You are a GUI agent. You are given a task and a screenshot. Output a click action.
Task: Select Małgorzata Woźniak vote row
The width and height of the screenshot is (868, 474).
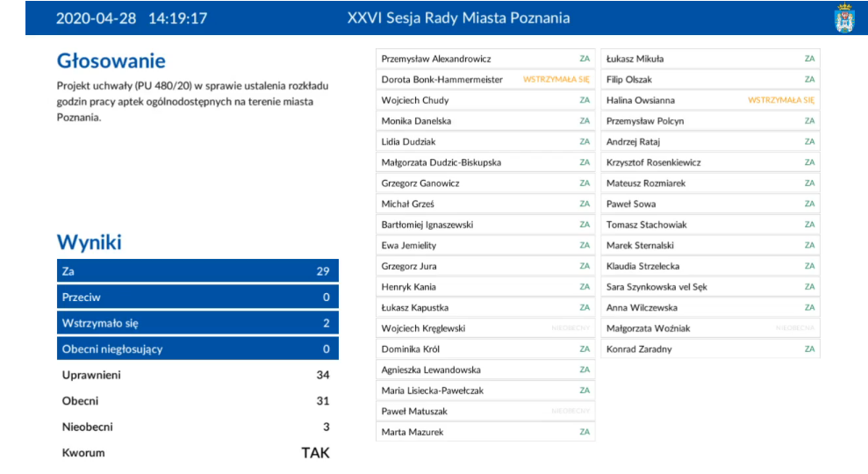pos(710,328)
